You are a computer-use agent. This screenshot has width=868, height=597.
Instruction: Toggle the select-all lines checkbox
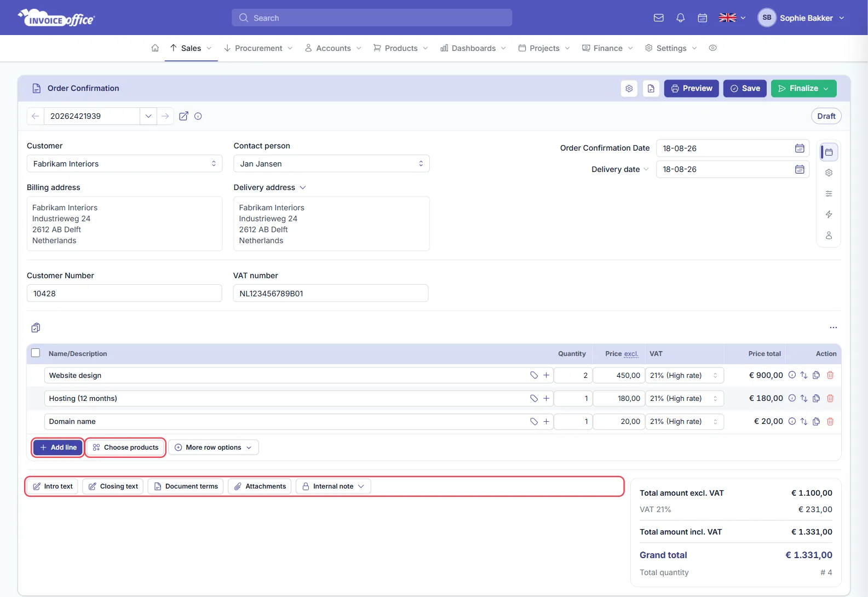(x=36, y=353)
